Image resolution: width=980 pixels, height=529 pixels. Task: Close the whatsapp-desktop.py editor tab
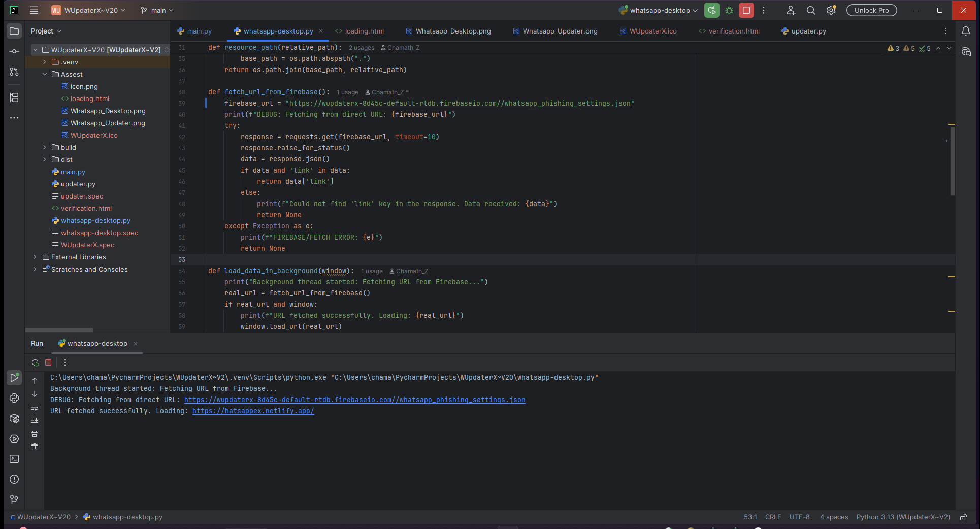click(321, 31)
